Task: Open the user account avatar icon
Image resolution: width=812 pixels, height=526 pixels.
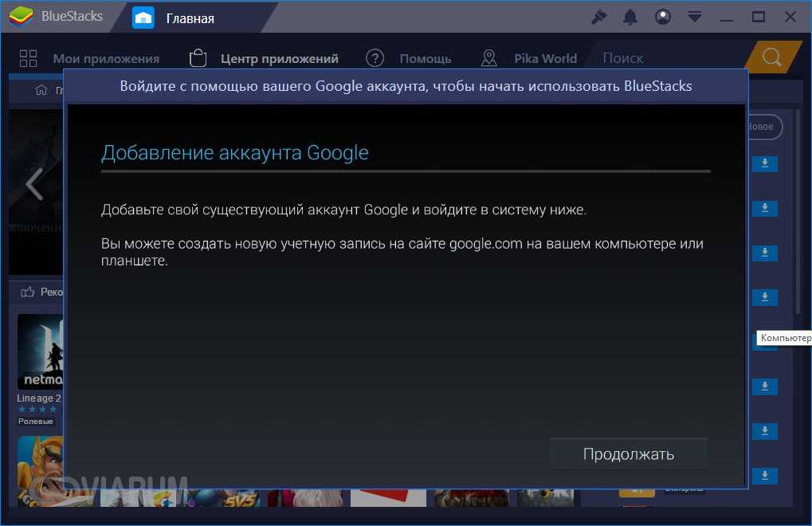Action: pos(662,17)
